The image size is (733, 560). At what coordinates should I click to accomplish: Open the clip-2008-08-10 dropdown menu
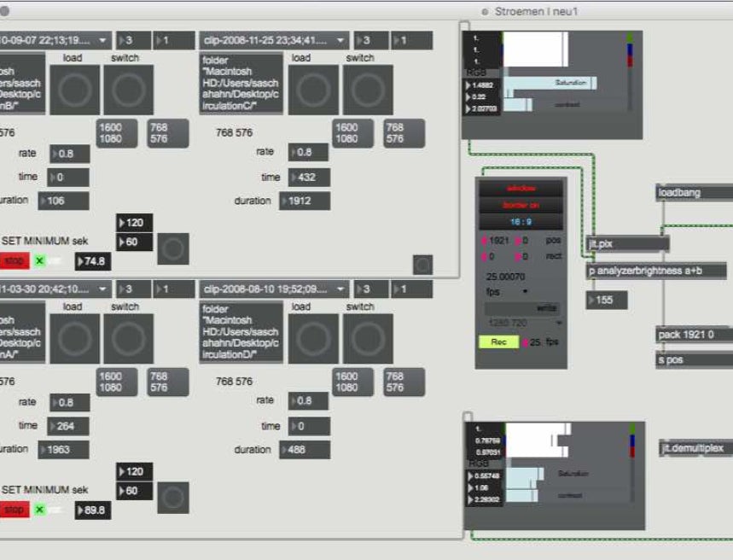(x=274, y=289)
